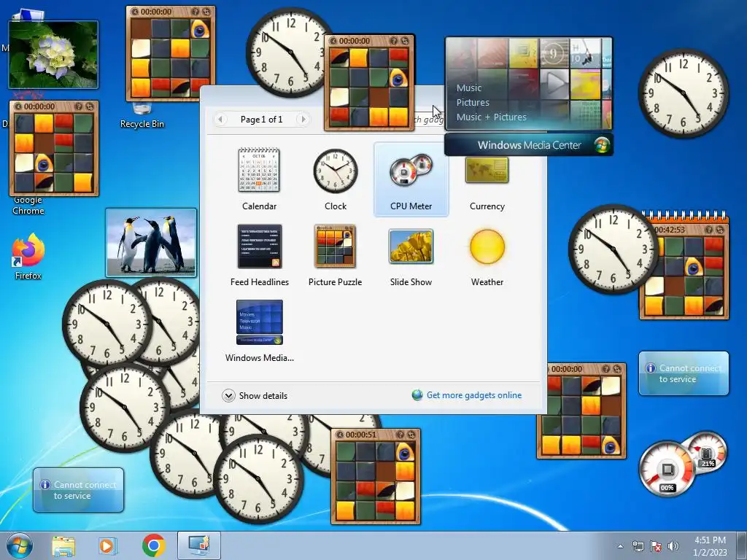The height and width of the screenshot is (560, 747).
Task: Click the hydrangea flower slide show gadget
Action: pos(53,54)
